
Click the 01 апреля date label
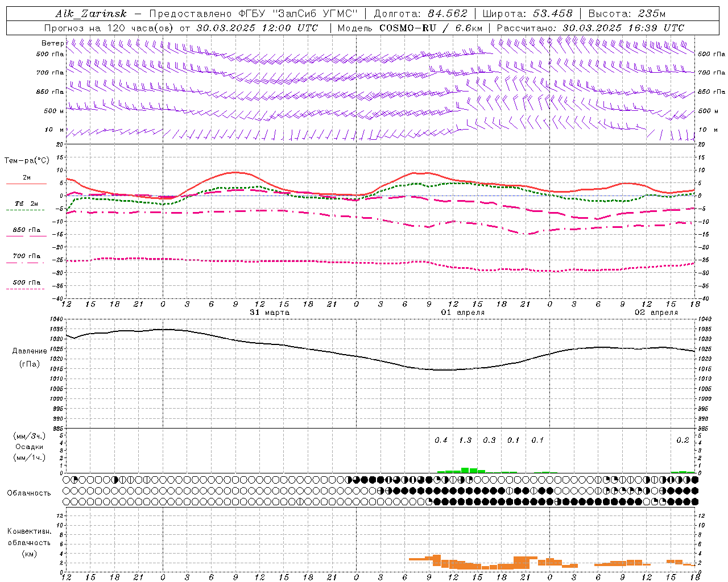463,313
